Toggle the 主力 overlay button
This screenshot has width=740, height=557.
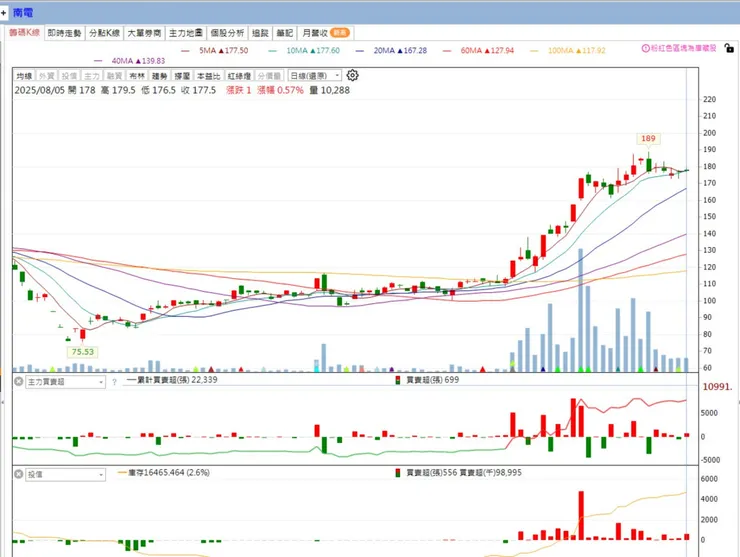click(x=92, y=76)
